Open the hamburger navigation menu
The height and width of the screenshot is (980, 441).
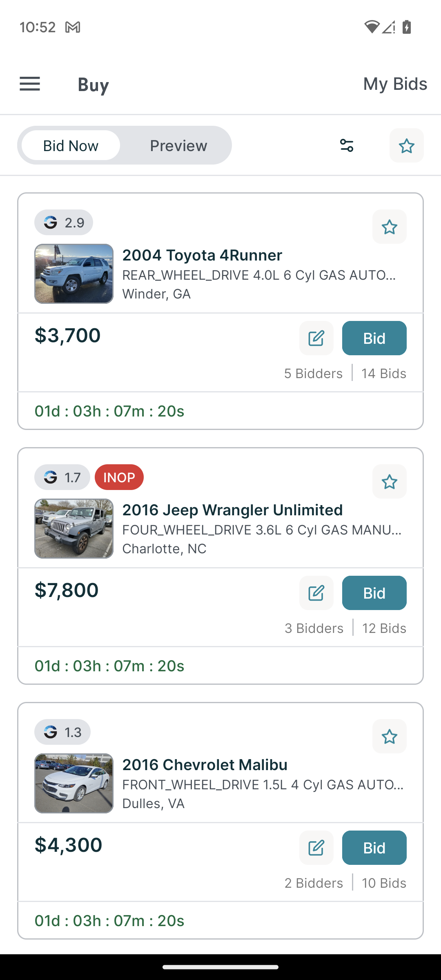pyautogui.click(x=30, y=84)
